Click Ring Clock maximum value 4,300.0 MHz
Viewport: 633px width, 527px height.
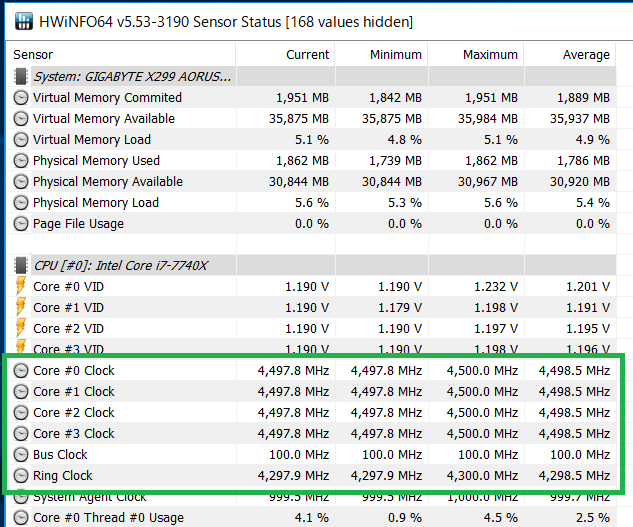[482, 475]
